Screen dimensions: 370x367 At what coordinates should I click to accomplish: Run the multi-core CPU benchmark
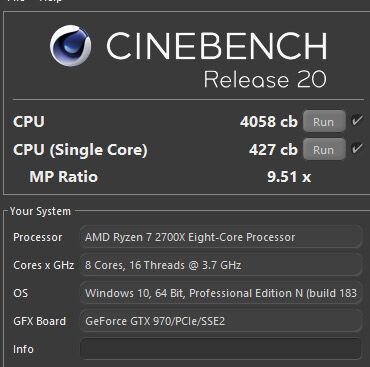click(324, 121)
